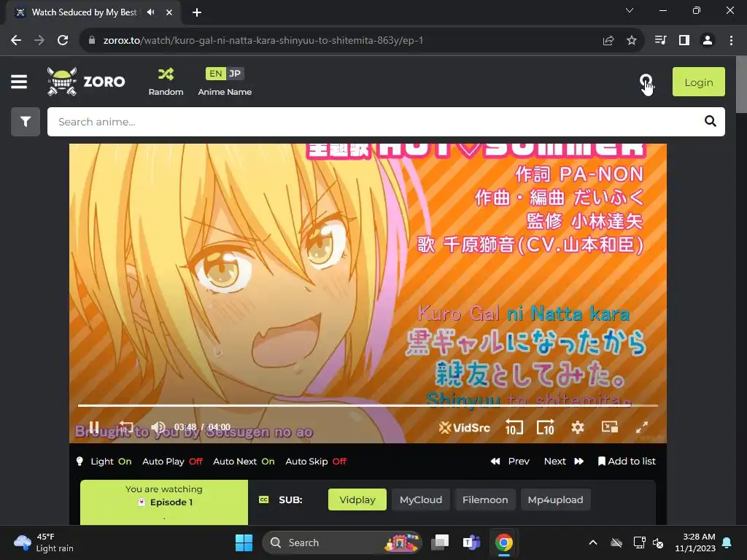
Task: Open media controls icon in Chrome
Action: 660,41
